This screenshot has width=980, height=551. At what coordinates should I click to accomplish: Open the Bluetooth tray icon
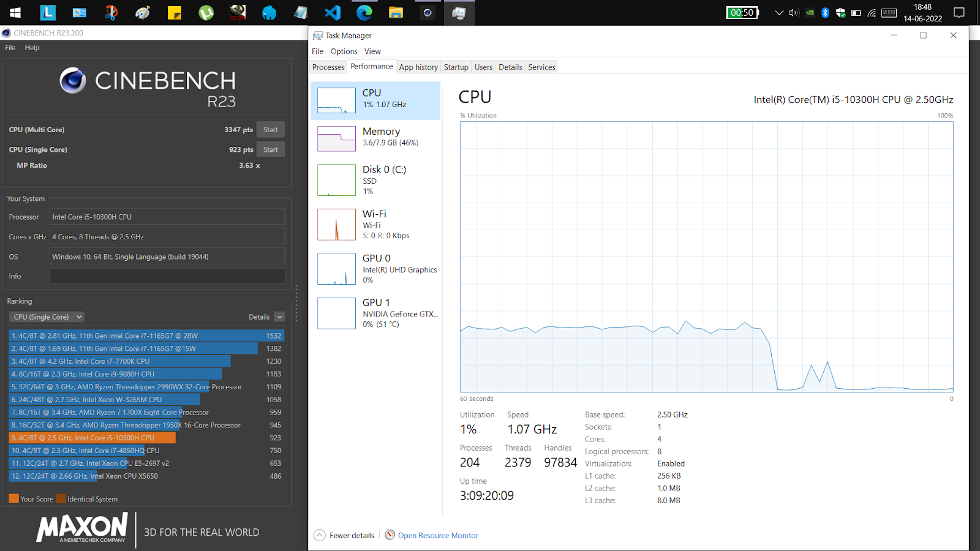tap(825, 12)
